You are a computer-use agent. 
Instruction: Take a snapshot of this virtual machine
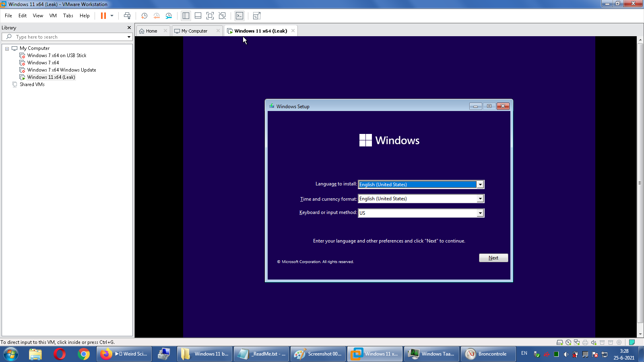pyautogui.click(x=144, y=16)
